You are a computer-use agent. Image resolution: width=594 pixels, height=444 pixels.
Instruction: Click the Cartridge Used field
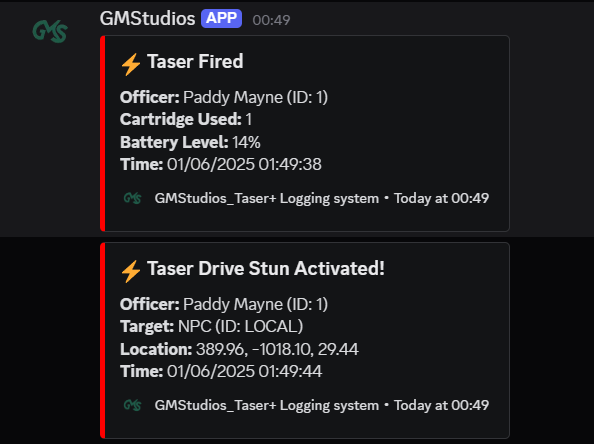186,119
